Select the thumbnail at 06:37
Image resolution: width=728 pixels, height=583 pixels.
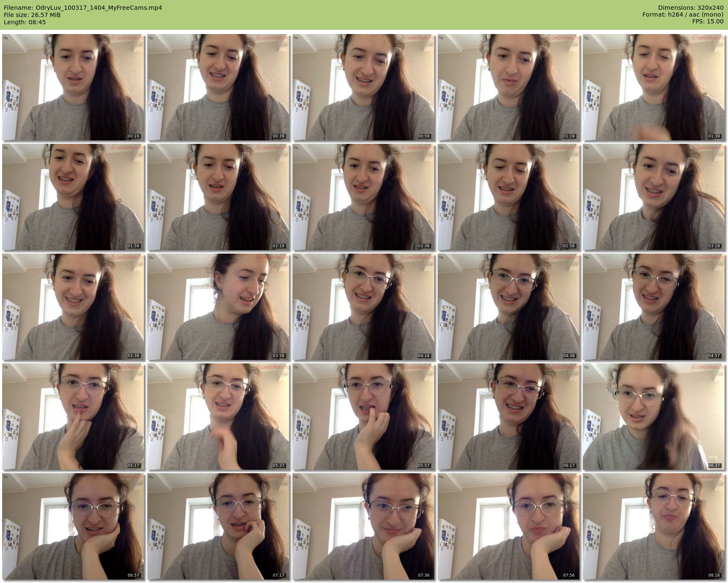pos(654,417)
